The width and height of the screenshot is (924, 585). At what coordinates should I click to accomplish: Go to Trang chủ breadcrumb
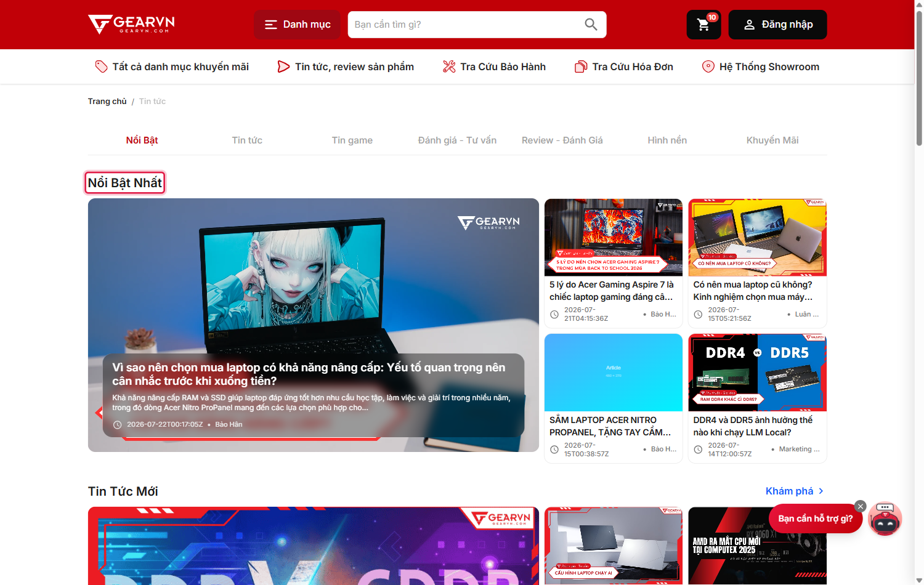point(107,101)
